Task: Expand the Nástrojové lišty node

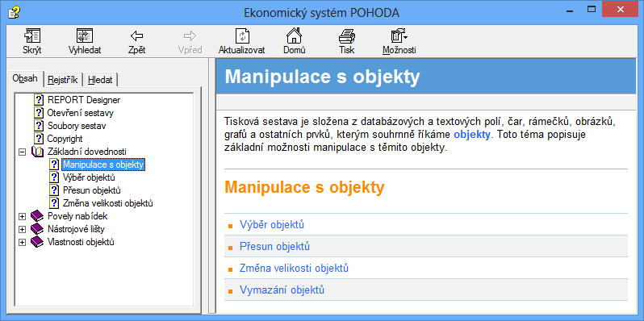Action: (22, 229)
